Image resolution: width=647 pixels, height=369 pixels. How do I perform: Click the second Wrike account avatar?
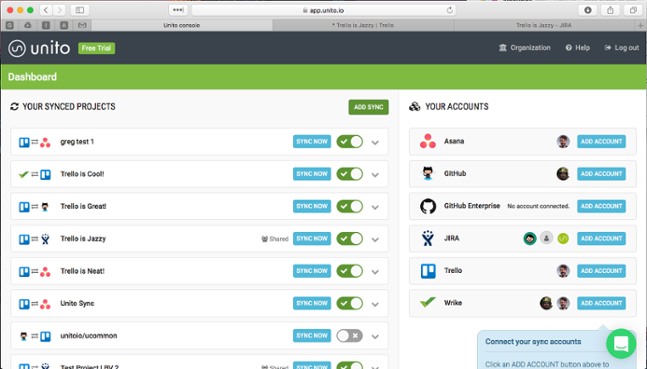point(563,303)
